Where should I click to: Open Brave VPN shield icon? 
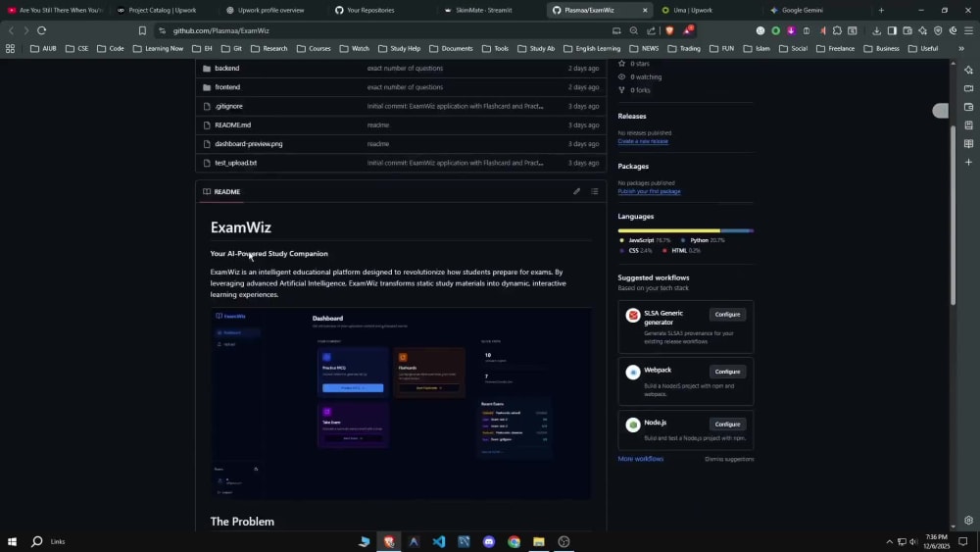(938, 30)
